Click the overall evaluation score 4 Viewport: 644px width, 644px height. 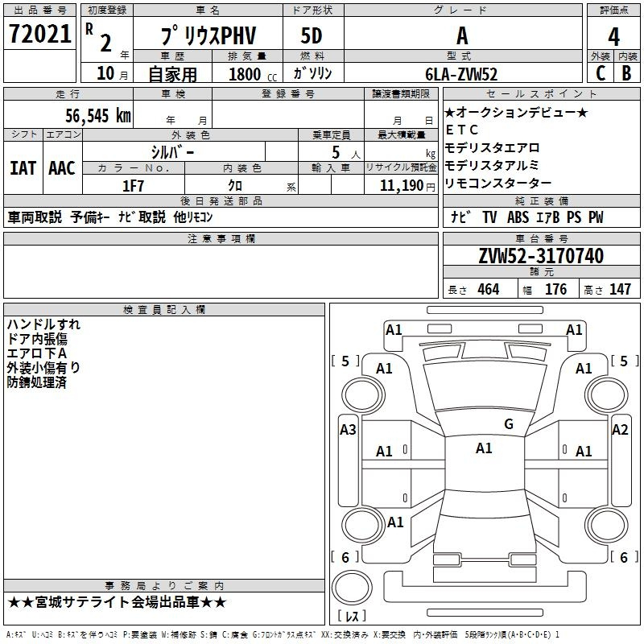tap(613, 35)
